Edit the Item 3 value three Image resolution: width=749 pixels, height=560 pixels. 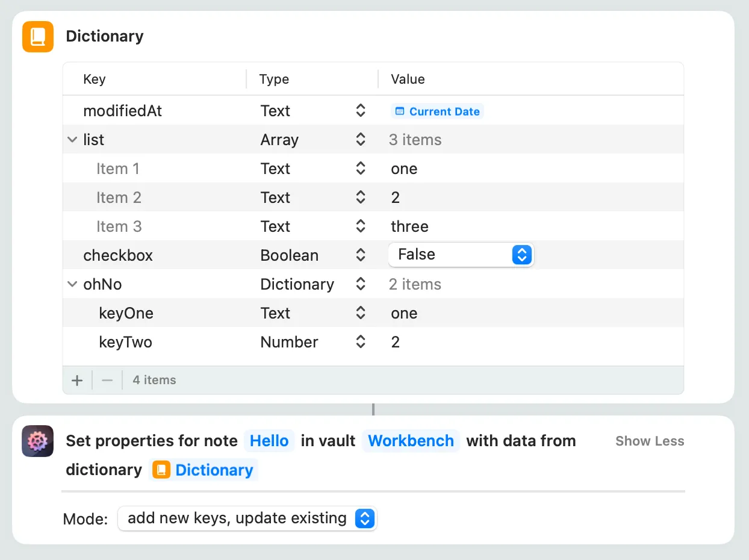point(409,226)
